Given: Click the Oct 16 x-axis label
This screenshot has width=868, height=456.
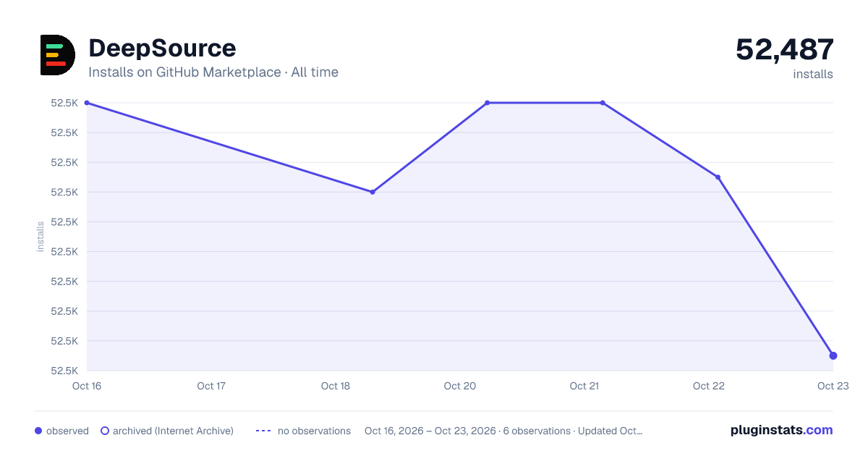Looking at the screenshot, I should (x=87, y=386).
